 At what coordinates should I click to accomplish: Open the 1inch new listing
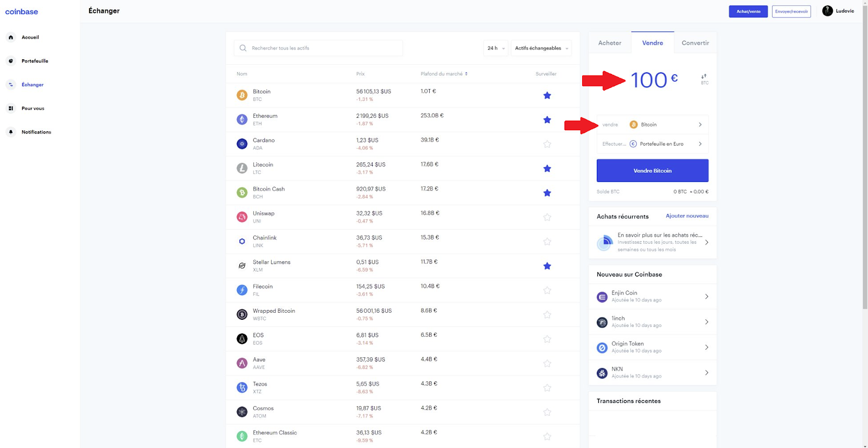coord(653,322)
